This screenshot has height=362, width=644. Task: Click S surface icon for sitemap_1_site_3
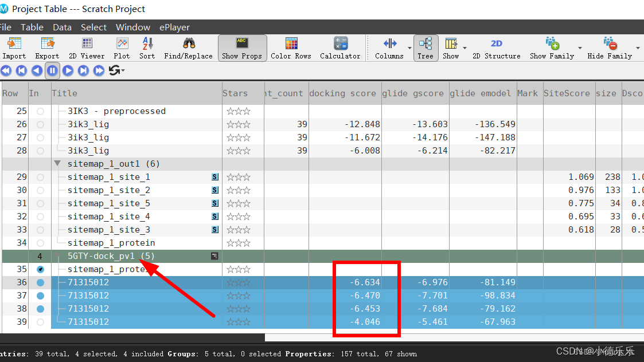point(215,230)
